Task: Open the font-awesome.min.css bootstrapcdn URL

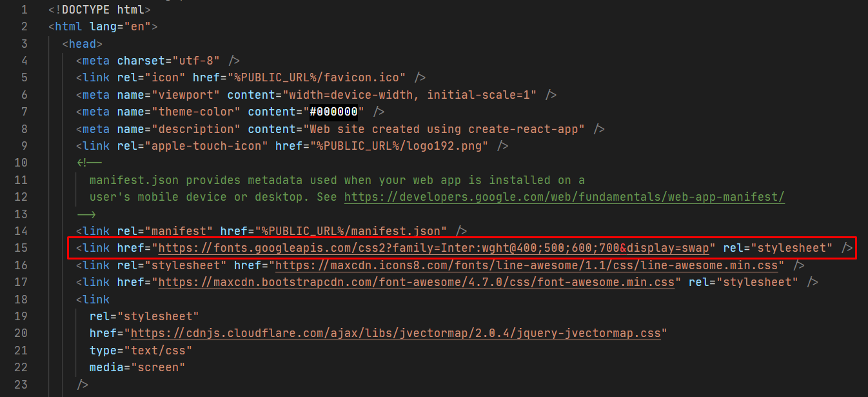Action: click(x=417, y=282)
